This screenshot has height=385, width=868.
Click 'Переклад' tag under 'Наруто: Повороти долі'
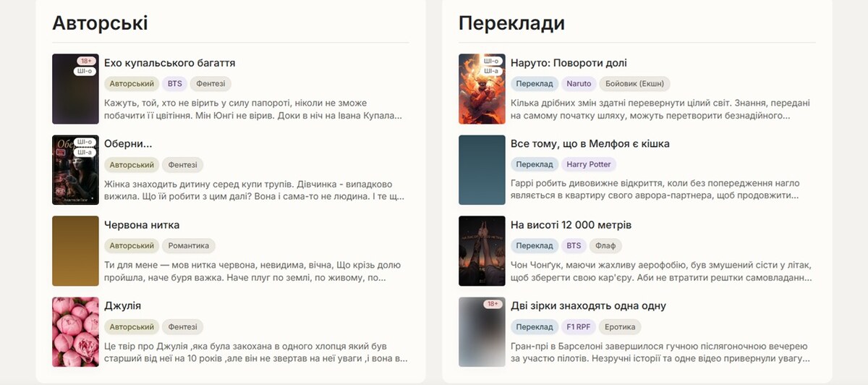tap(535, 84)
